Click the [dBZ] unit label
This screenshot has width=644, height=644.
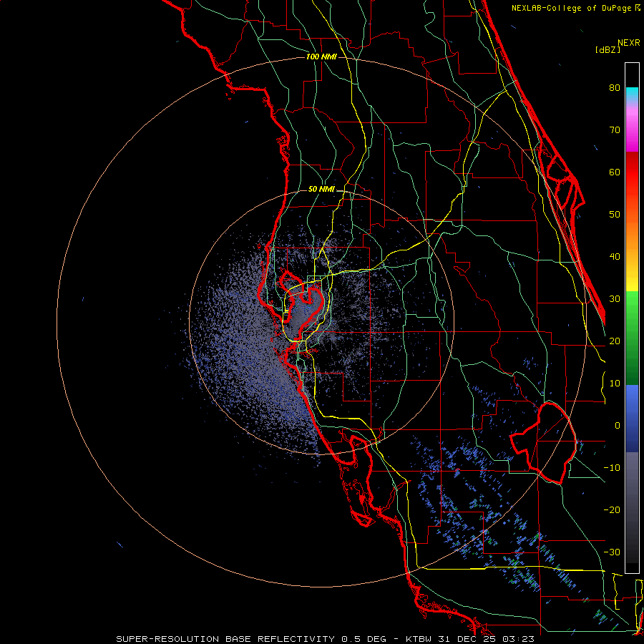click(608, 50)
